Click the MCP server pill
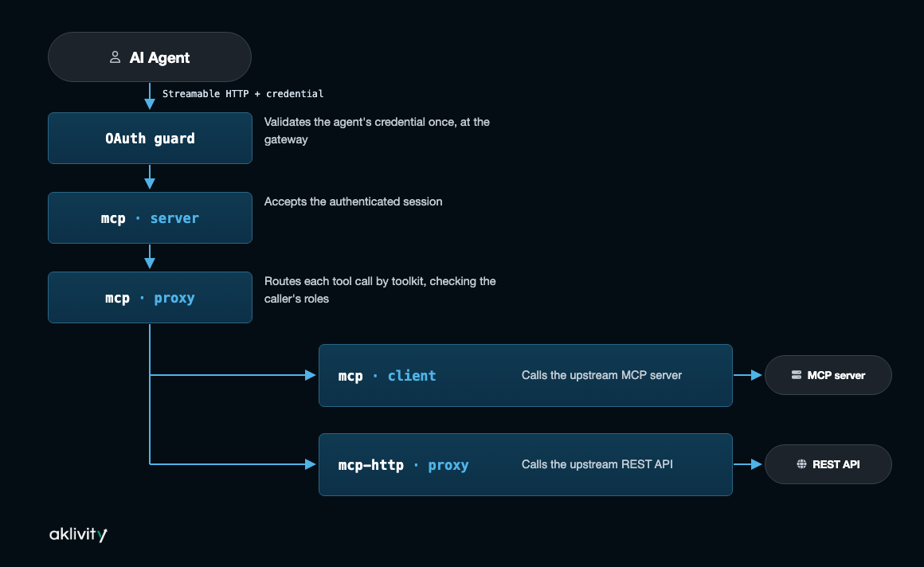 click(828, 375)
